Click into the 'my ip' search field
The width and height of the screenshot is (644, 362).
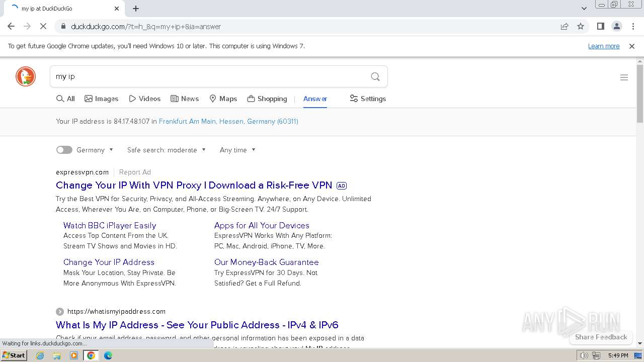click(x=211, y=76)
